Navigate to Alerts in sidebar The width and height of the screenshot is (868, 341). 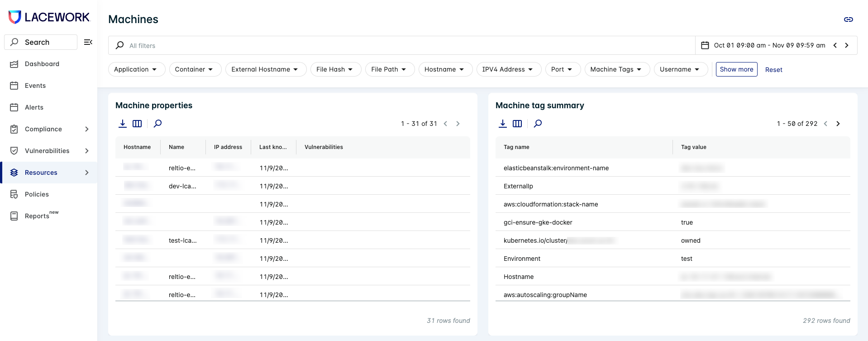pyautogui.click(x=34, y=107)
